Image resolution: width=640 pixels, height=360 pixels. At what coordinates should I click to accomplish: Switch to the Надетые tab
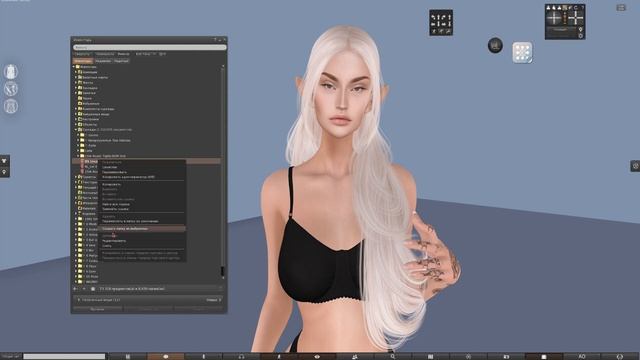tap(121, 61)
